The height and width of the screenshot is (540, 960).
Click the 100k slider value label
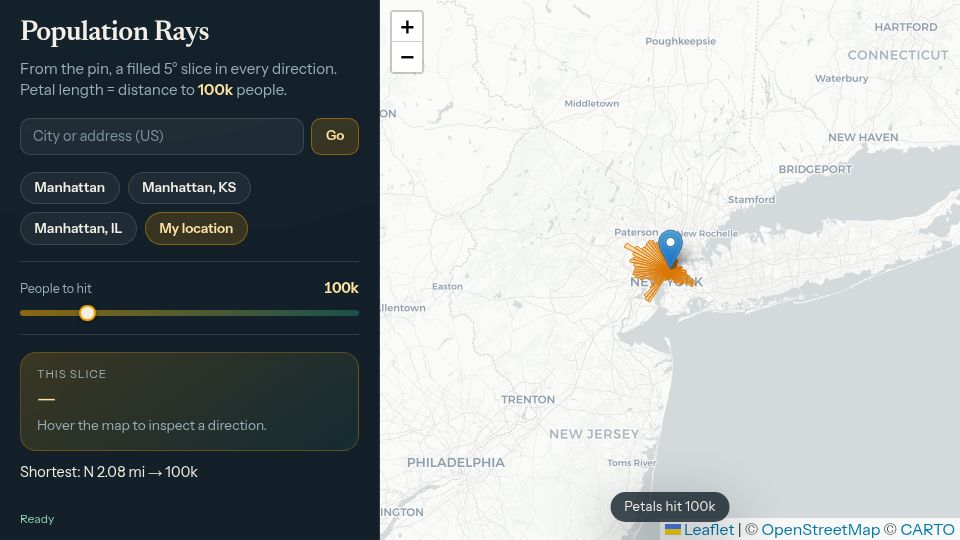pyautogui.click(x=341, y=288)
